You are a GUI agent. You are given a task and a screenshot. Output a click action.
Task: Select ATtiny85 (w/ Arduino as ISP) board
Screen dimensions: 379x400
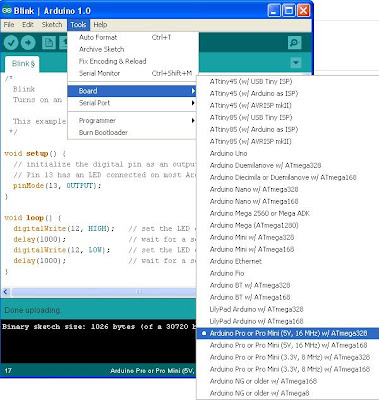[x=288, y=130]
